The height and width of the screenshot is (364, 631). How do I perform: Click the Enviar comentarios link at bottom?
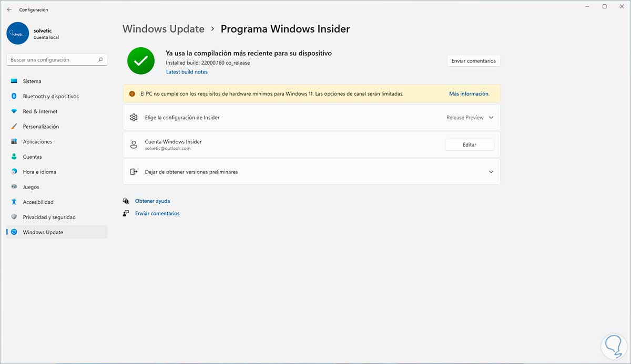[157, 213]
